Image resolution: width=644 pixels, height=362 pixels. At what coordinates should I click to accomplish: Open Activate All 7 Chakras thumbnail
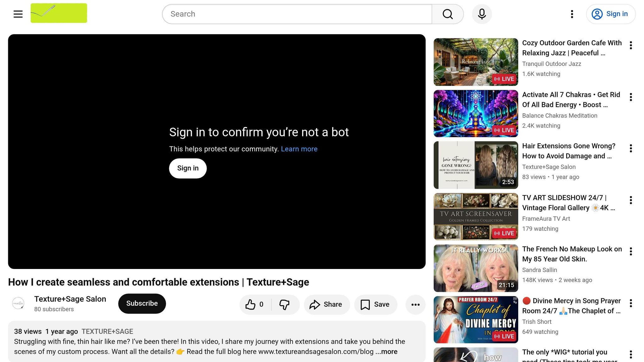click(476, 114)
